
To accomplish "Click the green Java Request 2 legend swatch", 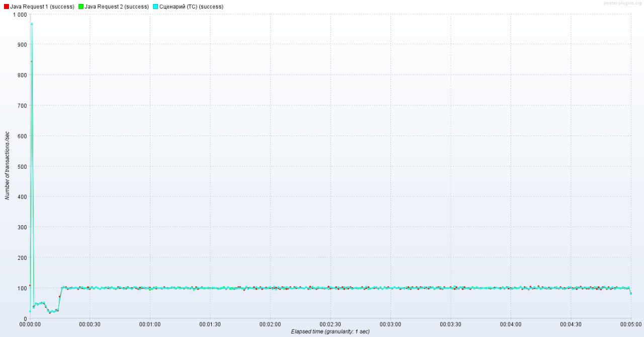I will click(x=80, y=7).
